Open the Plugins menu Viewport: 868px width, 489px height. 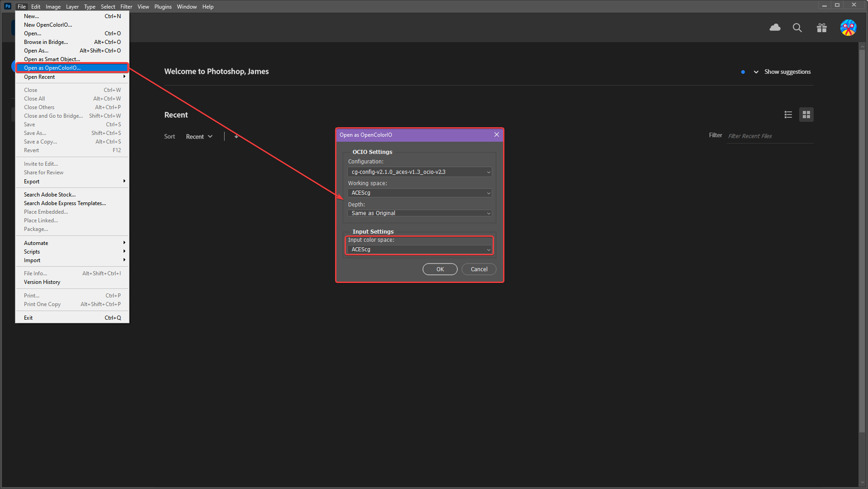coord(163,6)
